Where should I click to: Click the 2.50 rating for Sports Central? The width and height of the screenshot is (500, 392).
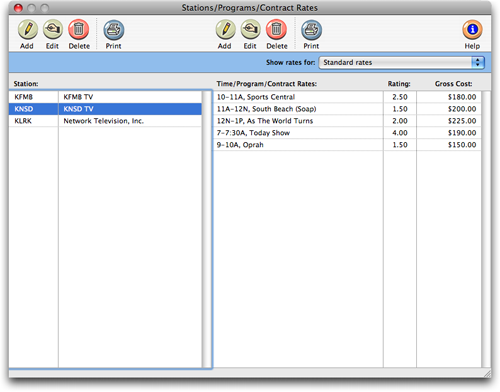click(400, 97)
